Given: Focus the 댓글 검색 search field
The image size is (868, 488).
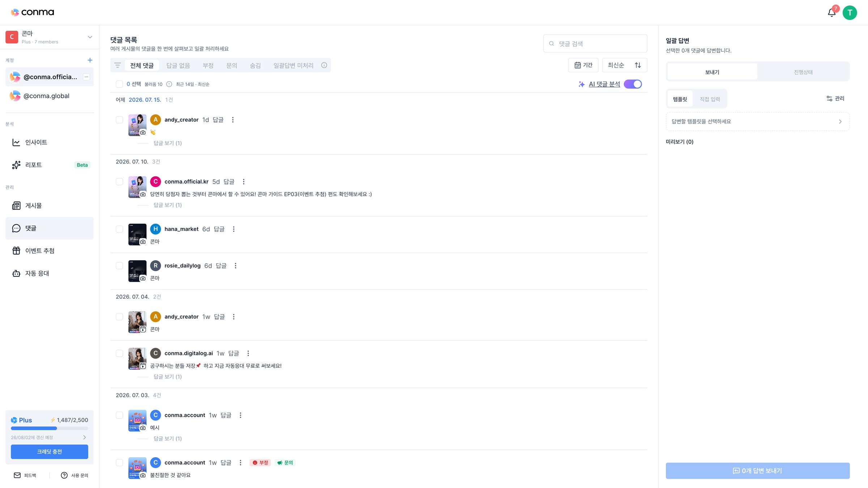Looking at the screenshot, I should 595,44.
